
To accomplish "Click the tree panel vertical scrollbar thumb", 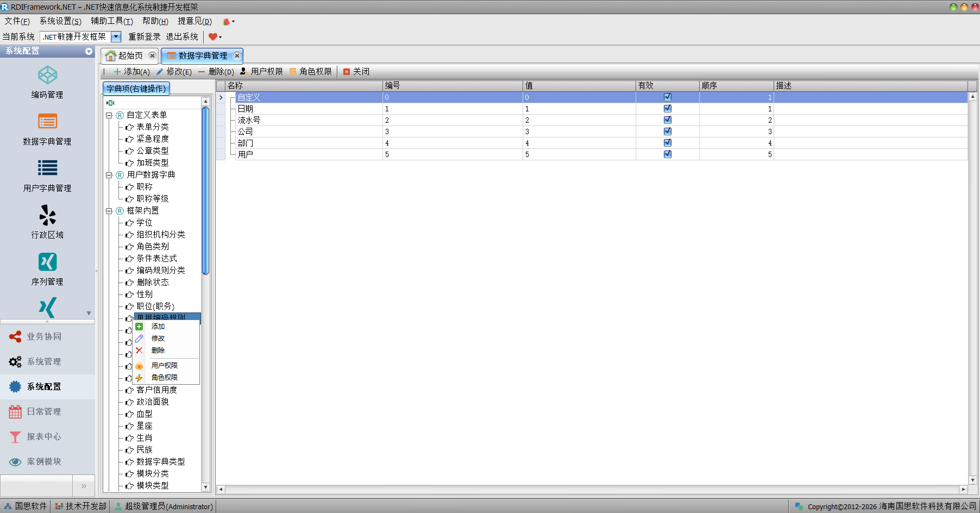I will [205, 190].
